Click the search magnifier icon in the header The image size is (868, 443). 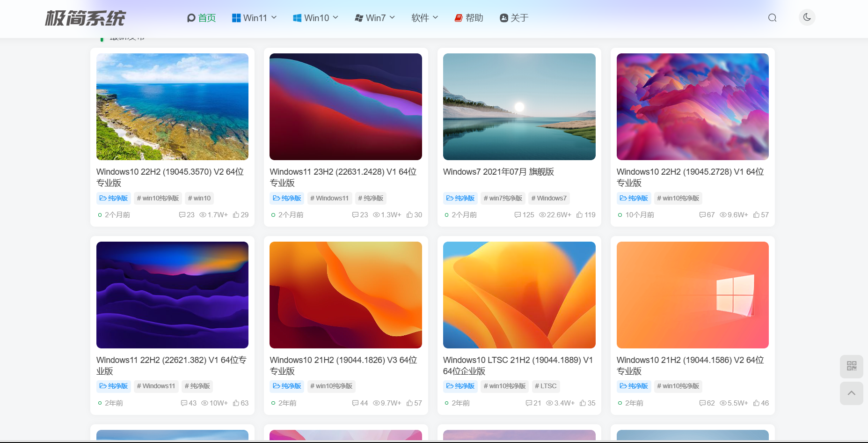pos(772,18)
